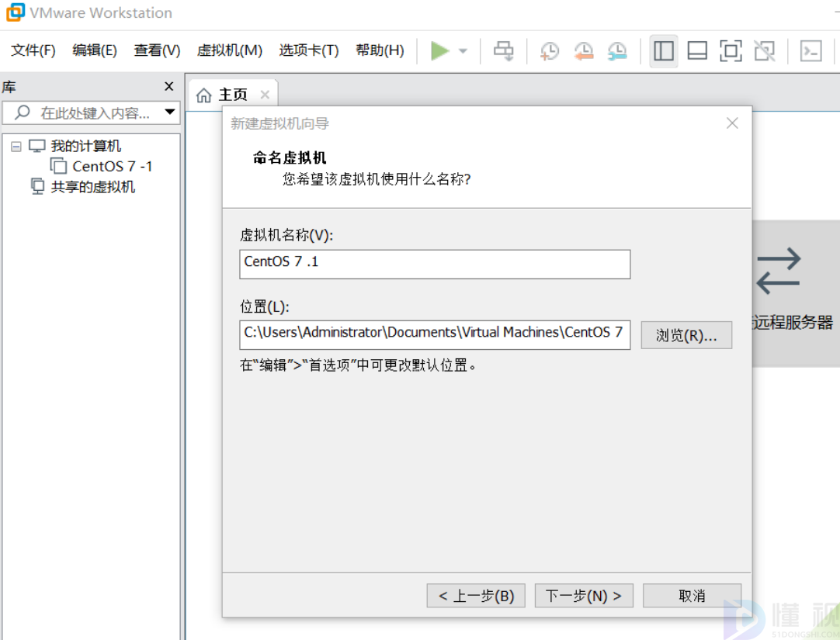Toggle the library sidebar view icon
The height and width of the screenshot is (640, 840).
click(x=663, y=51)
